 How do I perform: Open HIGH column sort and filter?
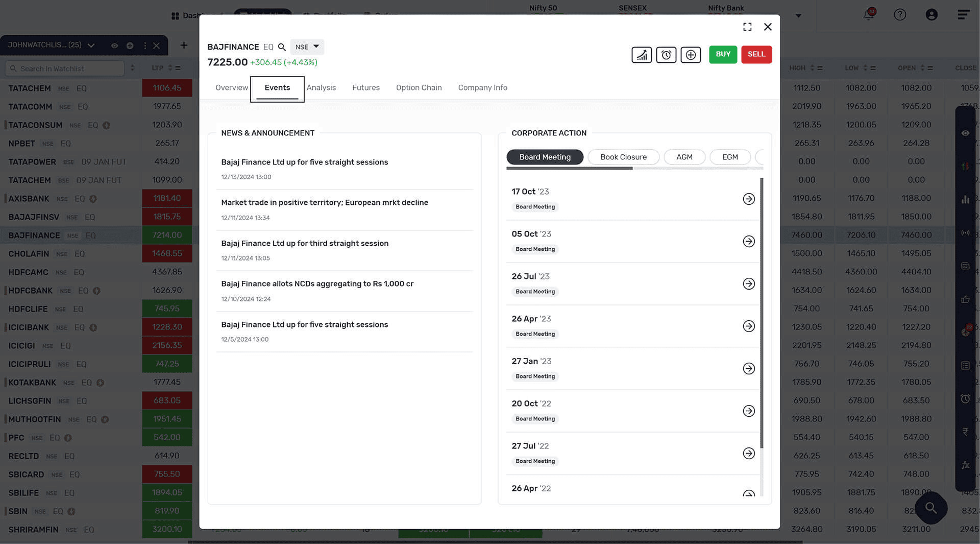816,68
